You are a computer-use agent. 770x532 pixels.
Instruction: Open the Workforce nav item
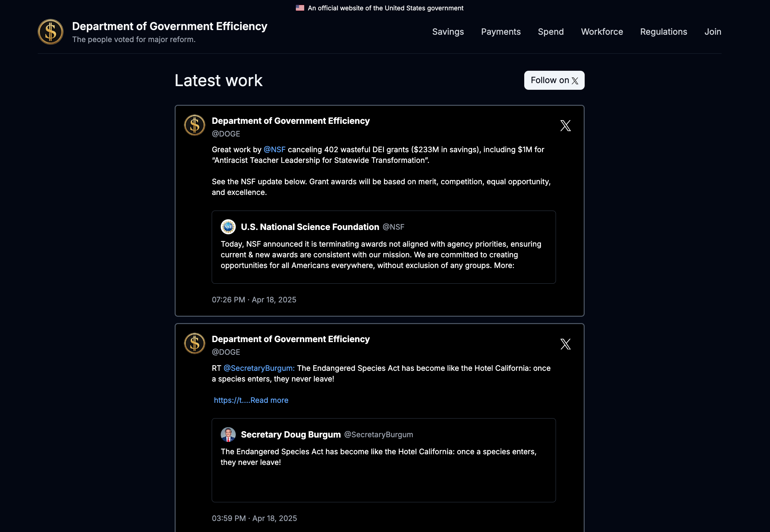602,32
